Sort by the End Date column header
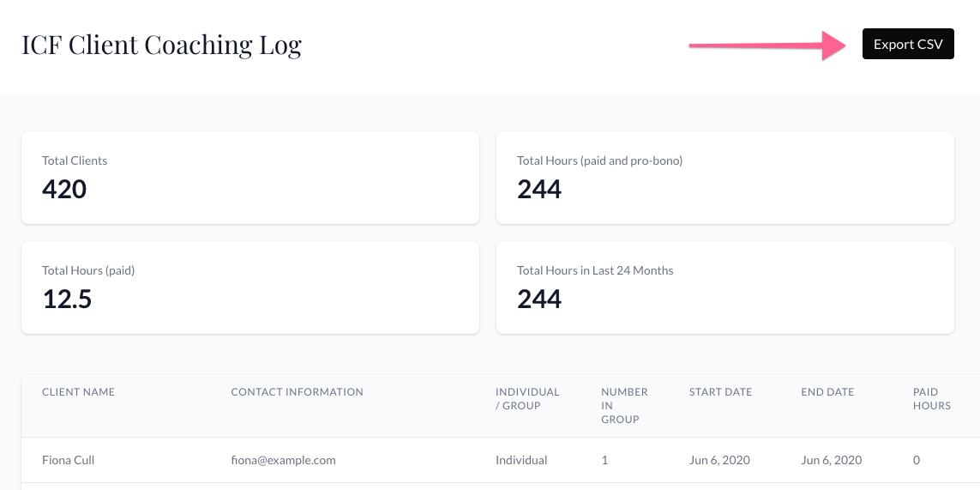The image size is (980, 490). 827,392
